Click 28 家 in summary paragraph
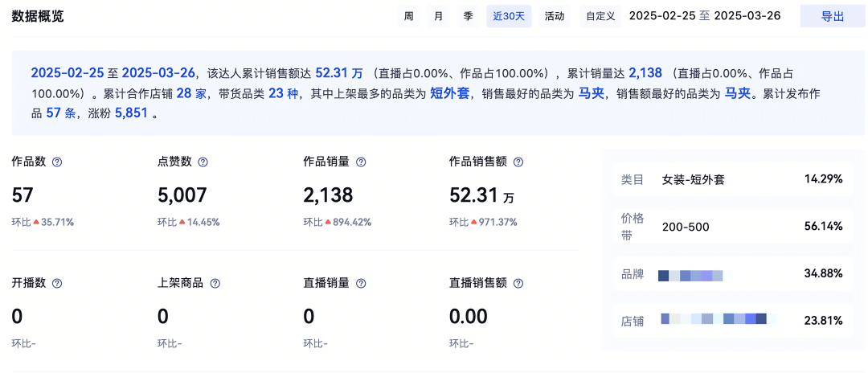The height and width of the screenshot is (373, 868). coord(191,93)
